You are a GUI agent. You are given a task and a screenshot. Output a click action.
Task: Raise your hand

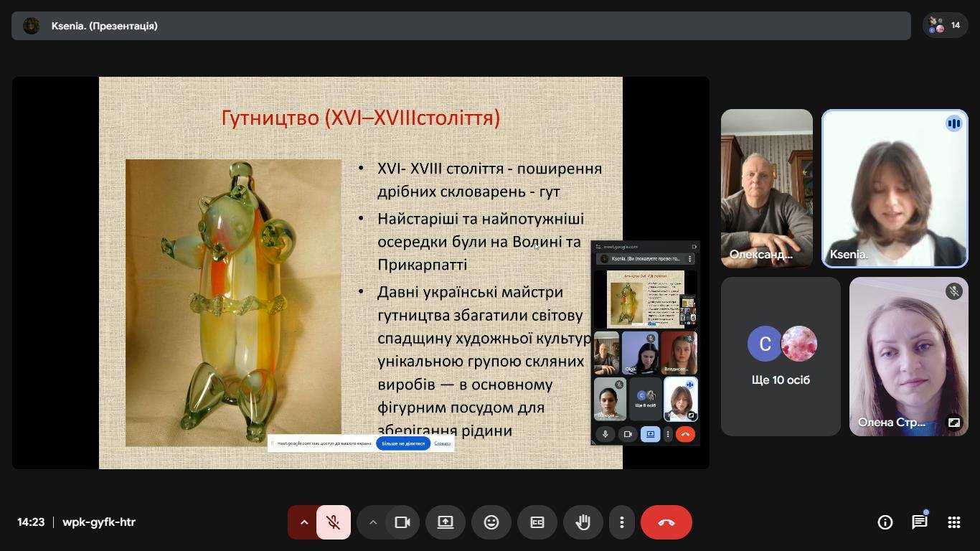pos(583,522)
